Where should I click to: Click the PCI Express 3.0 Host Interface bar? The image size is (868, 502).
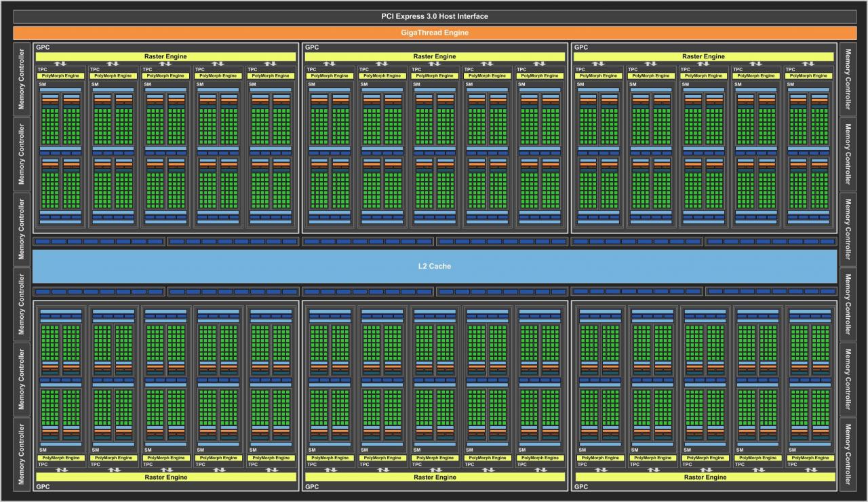434,16
